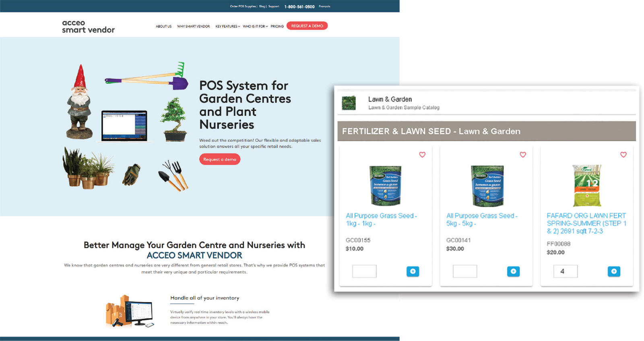
Task: Favorite the All Purpose Grass Seed 5kg heart
Action: 523,155
